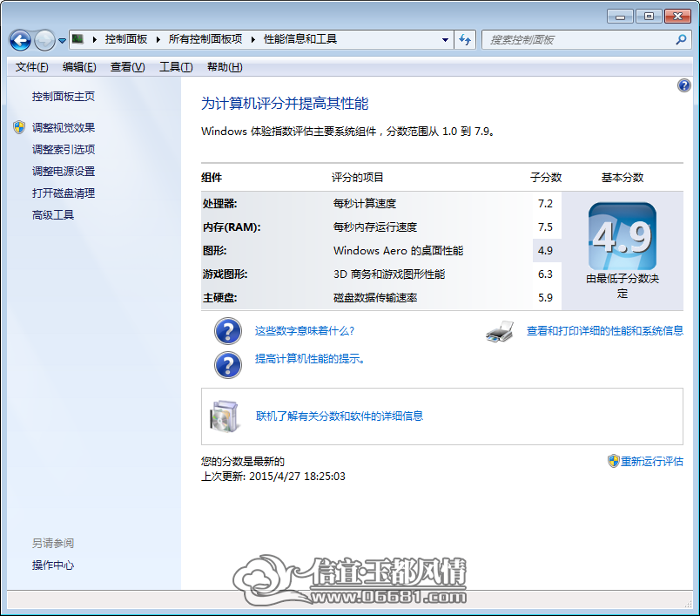Open 联机了解有关分数和软件的详细信息 link
The image size is (700, 616).
pos(340,416)
